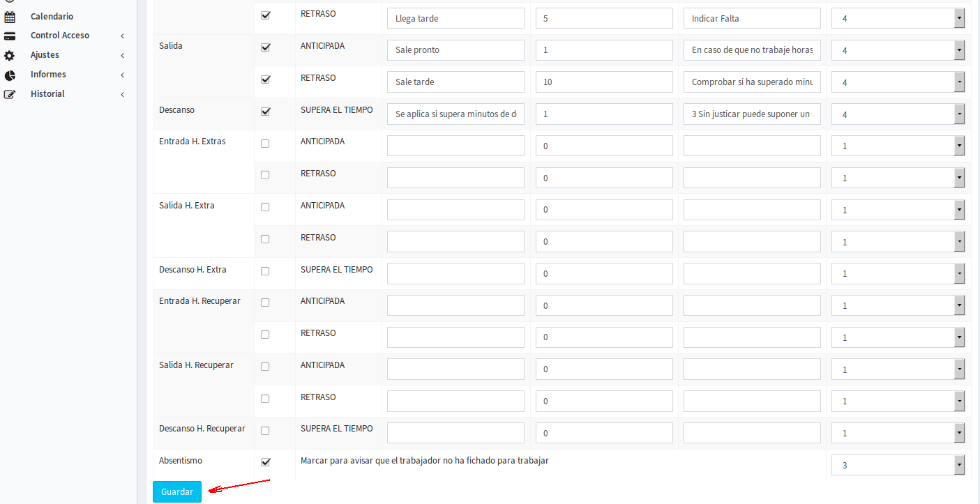Click the Se aplica si supera field
980x504 pixels.
455,114
